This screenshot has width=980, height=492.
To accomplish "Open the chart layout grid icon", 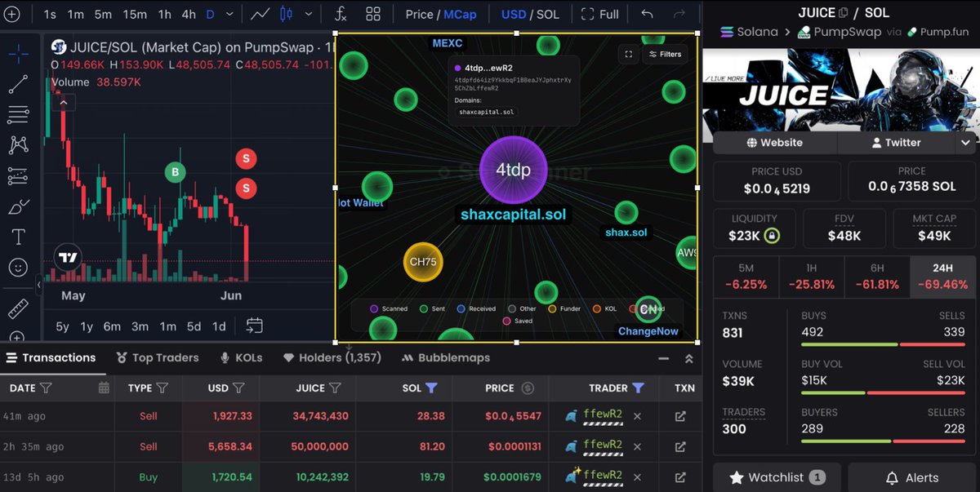I will 373,14.
